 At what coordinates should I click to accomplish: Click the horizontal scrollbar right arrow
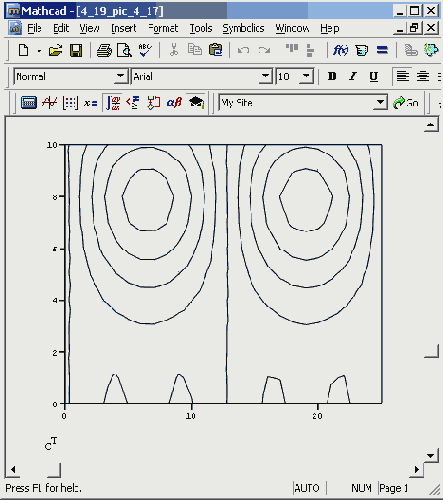pos(417,470)
